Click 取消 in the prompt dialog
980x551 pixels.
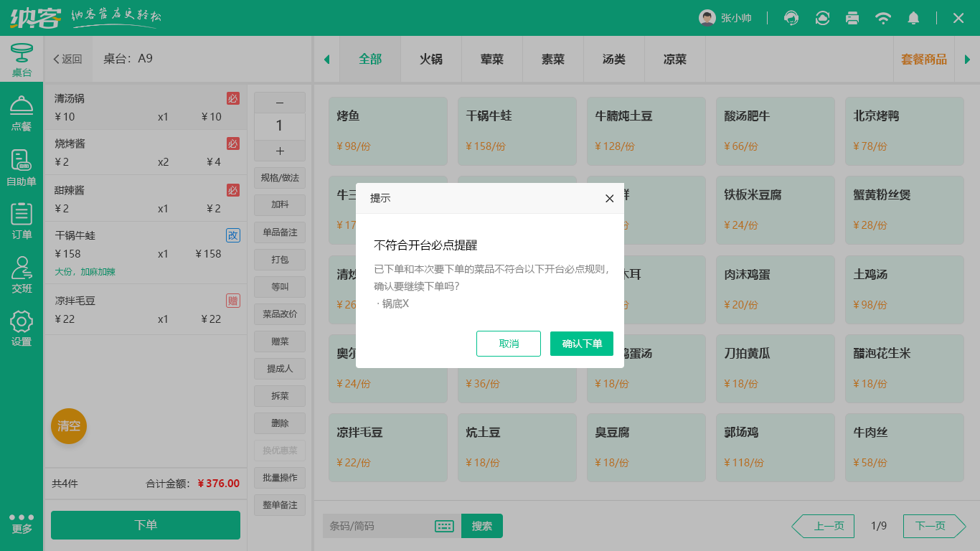pos(509,344)
